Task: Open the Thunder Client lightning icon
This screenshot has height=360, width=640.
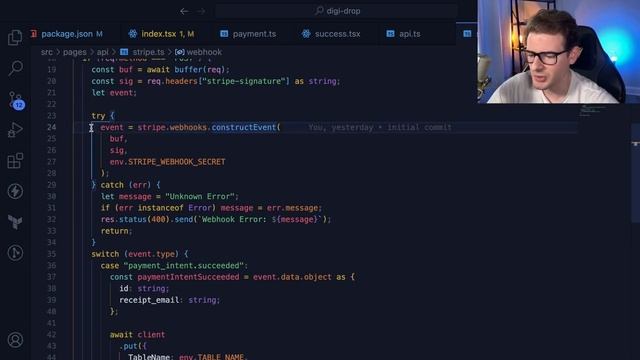Action: click(15, 191)
